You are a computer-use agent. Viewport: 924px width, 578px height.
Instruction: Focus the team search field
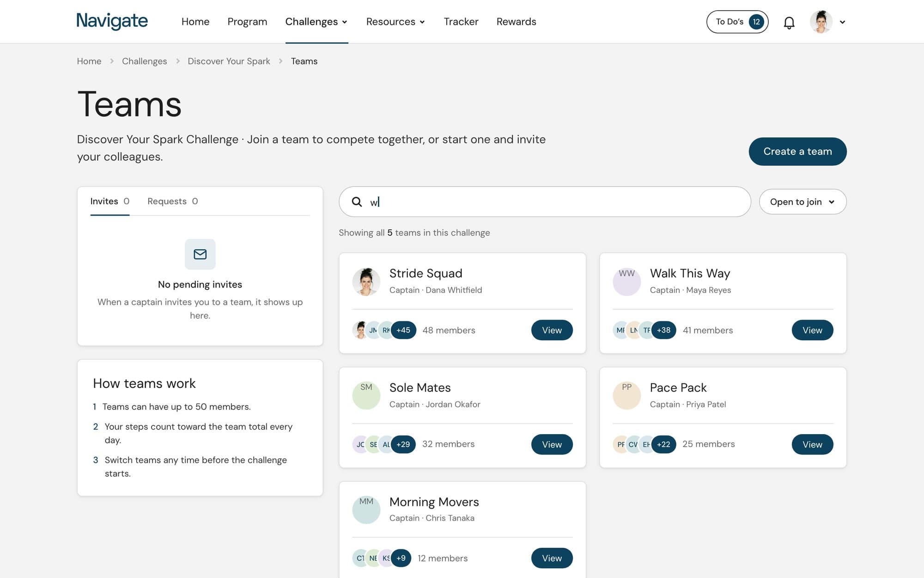point(545,202)
